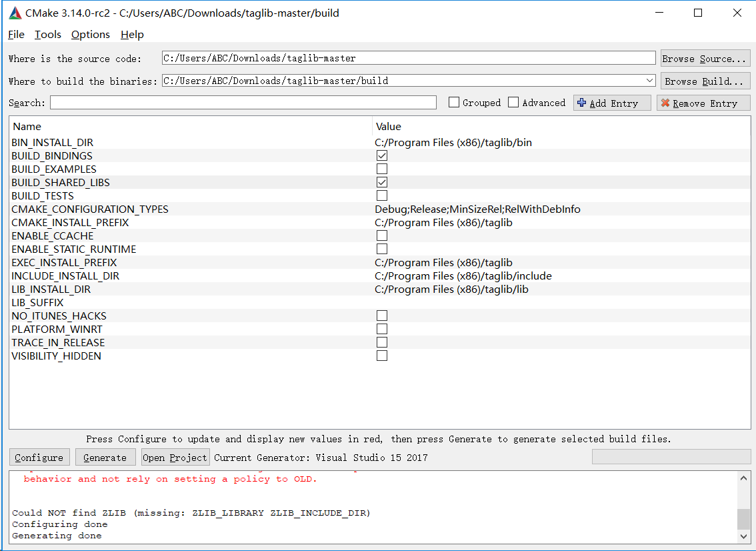Screen dimensions: 756x551
Task: Disable the BUILD_SHARED_LIBS option
Action: [x=381, y=181]
